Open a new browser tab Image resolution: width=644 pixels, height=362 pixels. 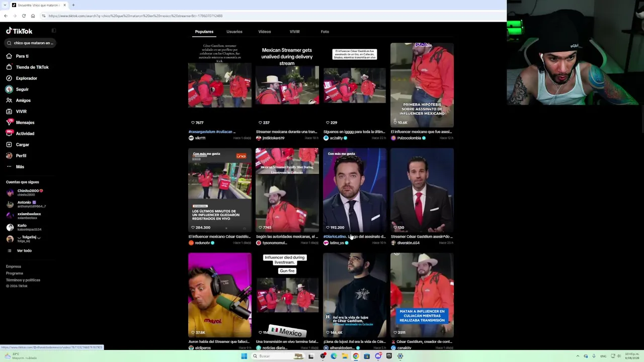[73, 5]
